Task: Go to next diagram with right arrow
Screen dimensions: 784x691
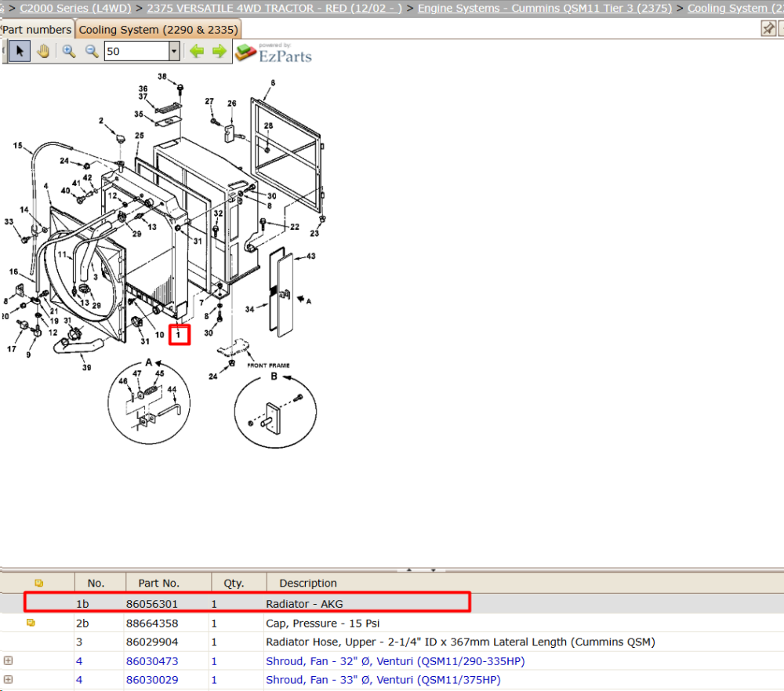Action: pyautogui.click(x=219, y=51)
